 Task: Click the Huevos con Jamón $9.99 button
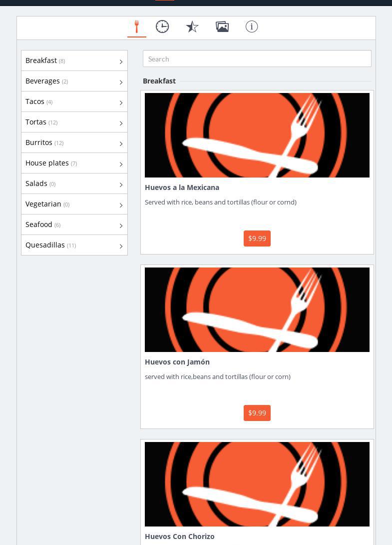257,413
